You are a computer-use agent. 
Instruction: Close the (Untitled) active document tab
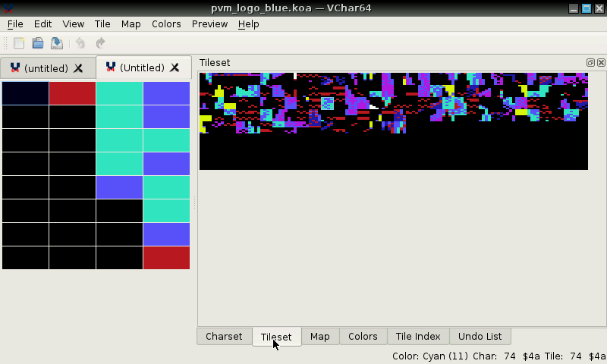click(x=175, y=67)
